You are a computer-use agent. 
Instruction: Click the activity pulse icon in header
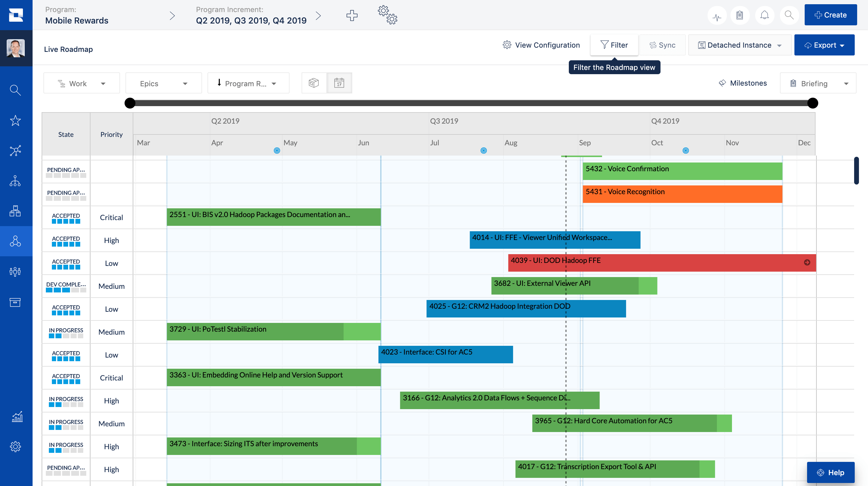[x=717, y=15]
